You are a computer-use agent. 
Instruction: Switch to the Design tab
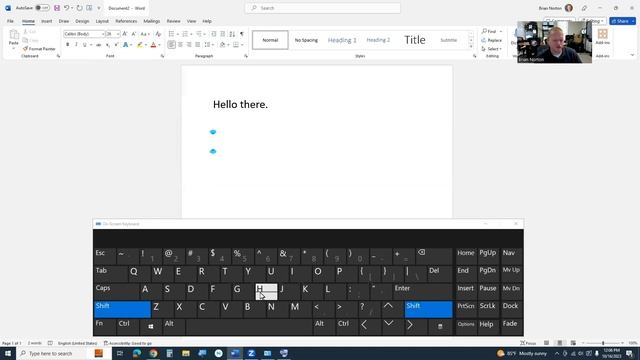tap(82, 21)
